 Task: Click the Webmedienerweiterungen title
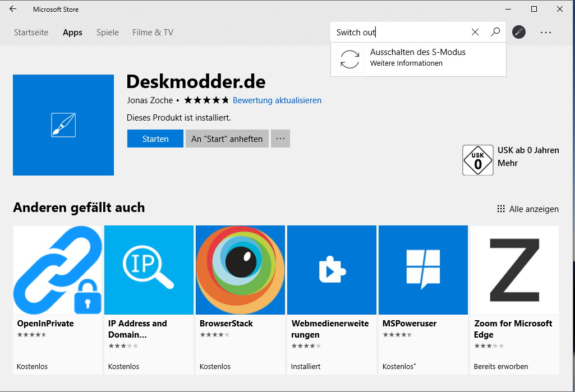(330, 329)
